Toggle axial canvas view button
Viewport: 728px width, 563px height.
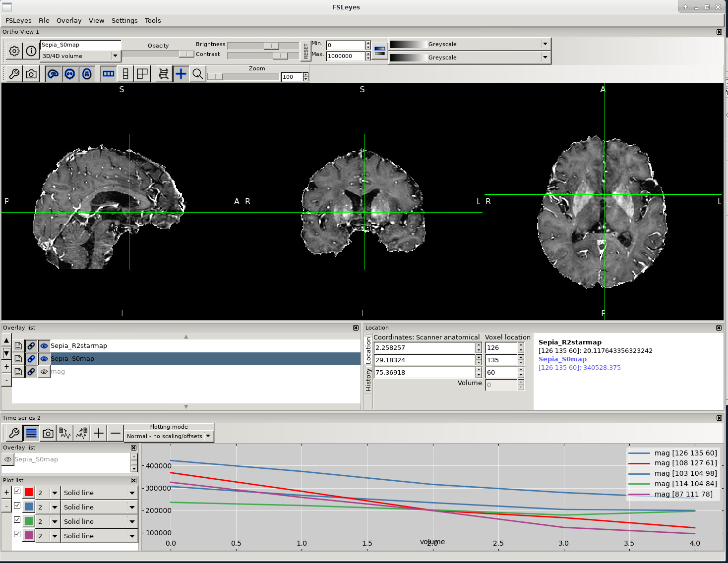[x=87, y=74]
